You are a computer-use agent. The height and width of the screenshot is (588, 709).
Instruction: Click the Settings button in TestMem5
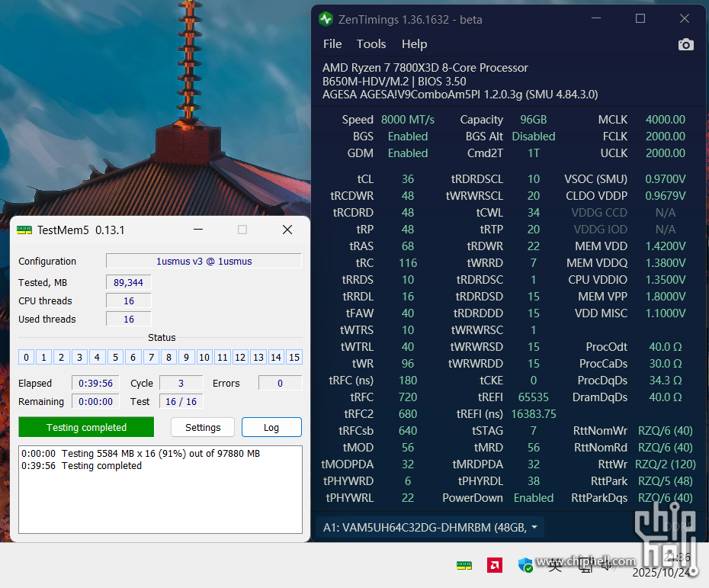point(203,427)
